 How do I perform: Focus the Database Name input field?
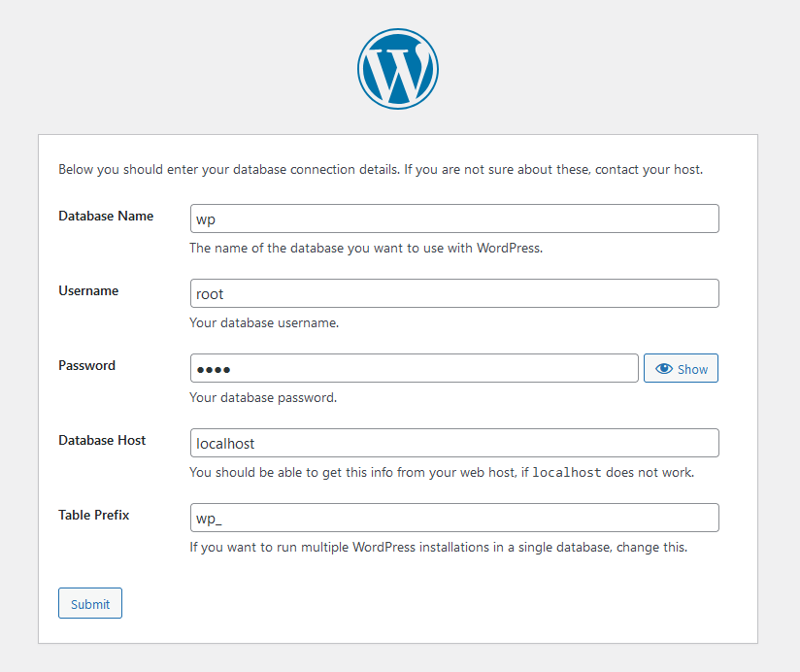[x=454, y=218]
